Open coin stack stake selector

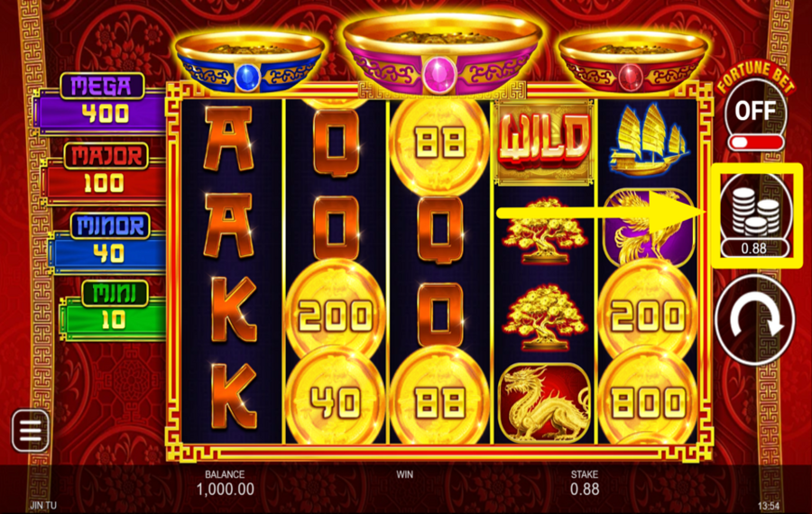click(755, 215)
